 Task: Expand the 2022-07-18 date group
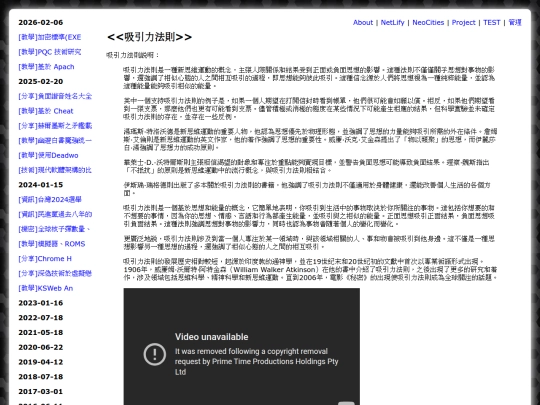(41, 318)
